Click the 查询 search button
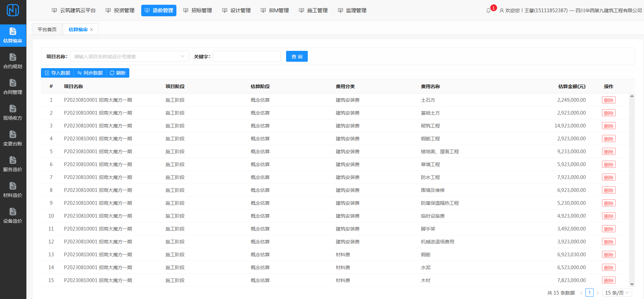The height and width of the screenshot is (299, 644). [x=297, y=56]
